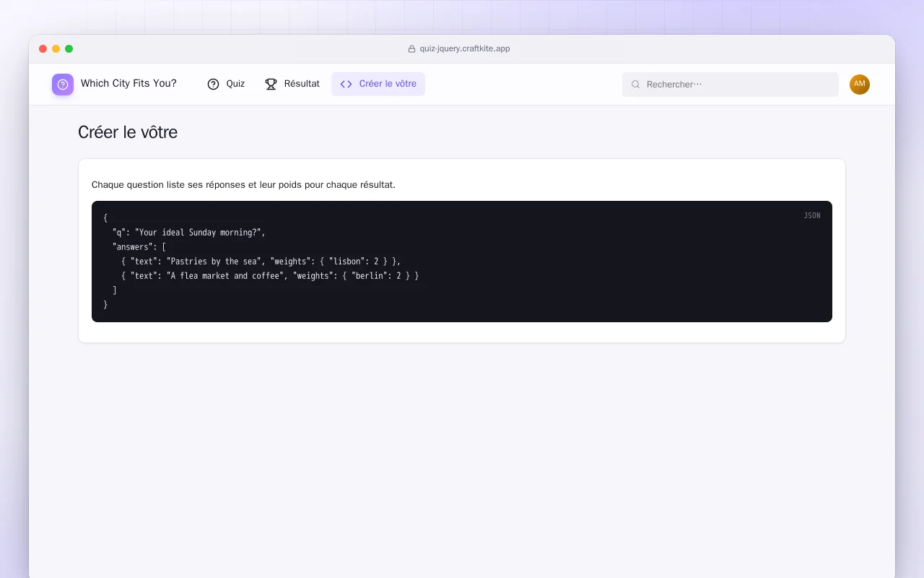This screenshot has width=924, height=578.
Task: Click the "Pastries by the sea" line
Action: [261, 262]
